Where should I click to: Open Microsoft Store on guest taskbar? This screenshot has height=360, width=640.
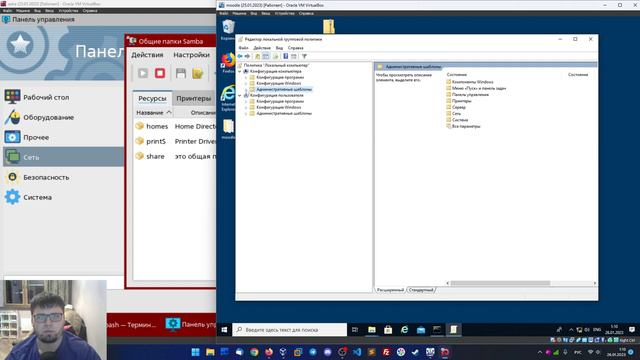point(388,330)
